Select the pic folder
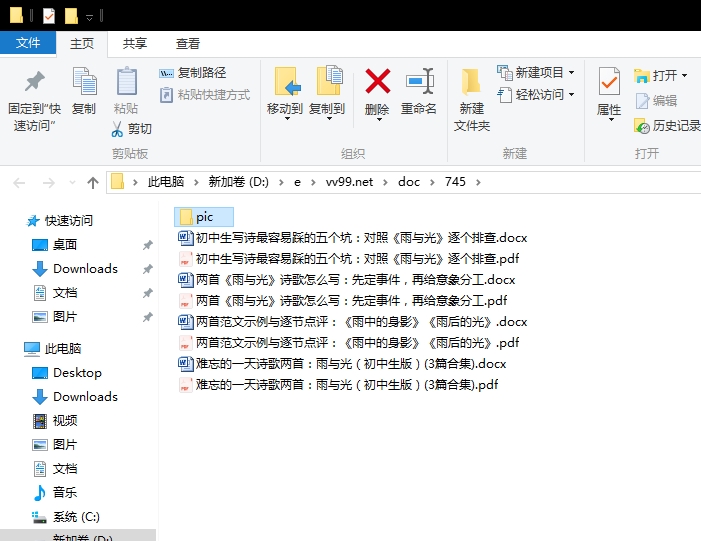701x541 pixels. (x=204, y=217)
